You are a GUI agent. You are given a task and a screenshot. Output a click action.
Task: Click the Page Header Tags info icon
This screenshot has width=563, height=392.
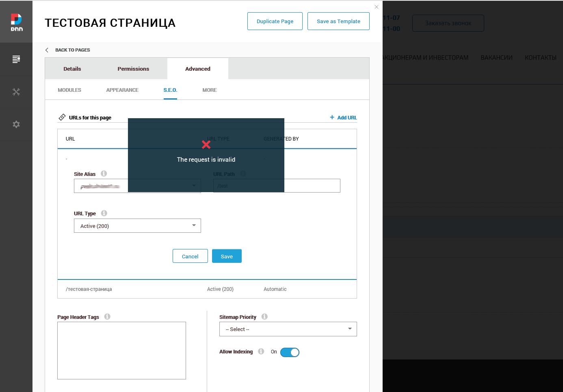click(107, 316)
